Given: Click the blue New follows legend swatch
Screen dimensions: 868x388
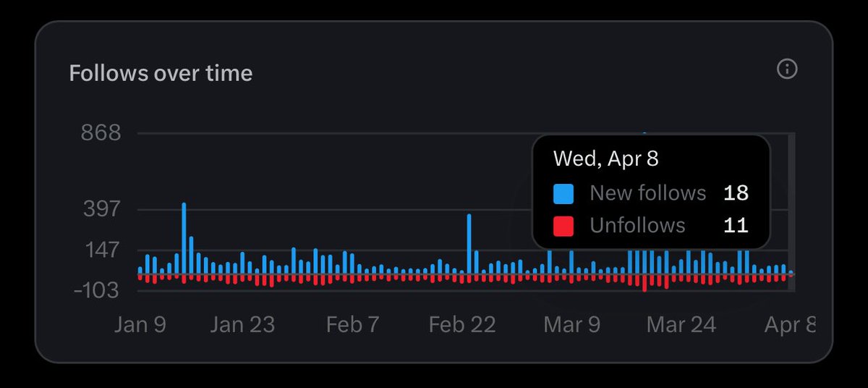Looking at the screenshot, I should pyautogui.click(x=563, y=193).
